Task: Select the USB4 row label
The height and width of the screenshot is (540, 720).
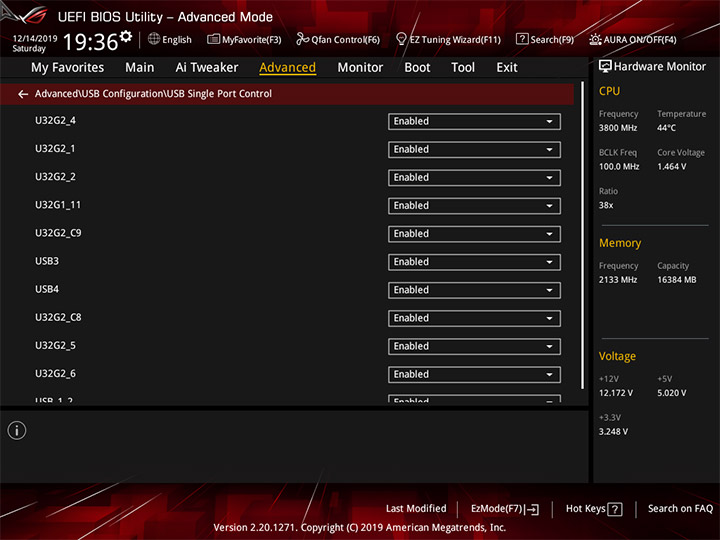Action: [x=47, y=289]
